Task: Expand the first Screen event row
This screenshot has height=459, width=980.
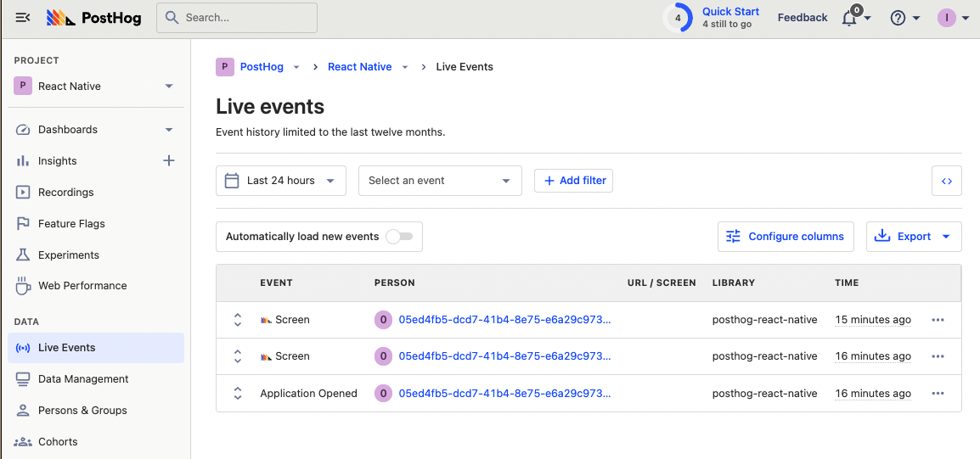Action: coord(238,320)
